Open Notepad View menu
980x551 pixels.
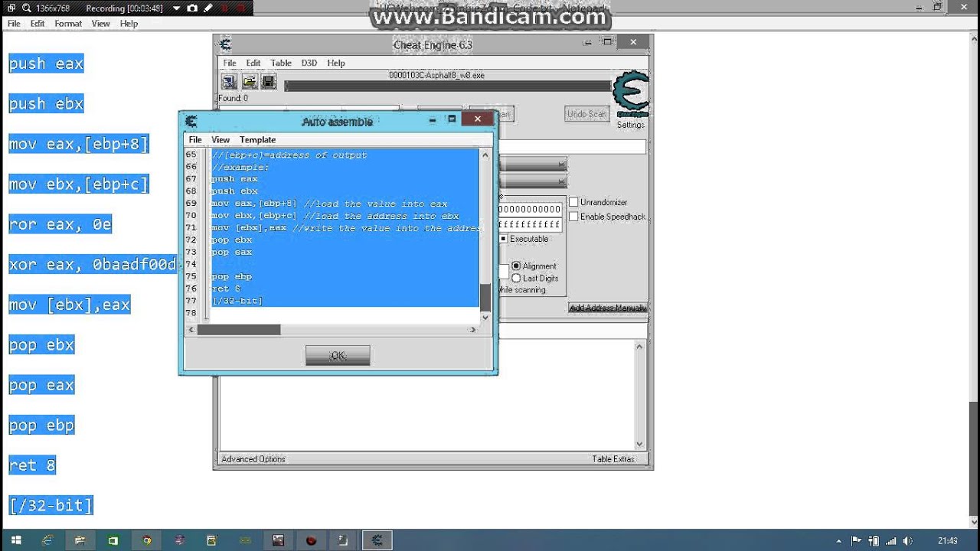tap(101, 24)
